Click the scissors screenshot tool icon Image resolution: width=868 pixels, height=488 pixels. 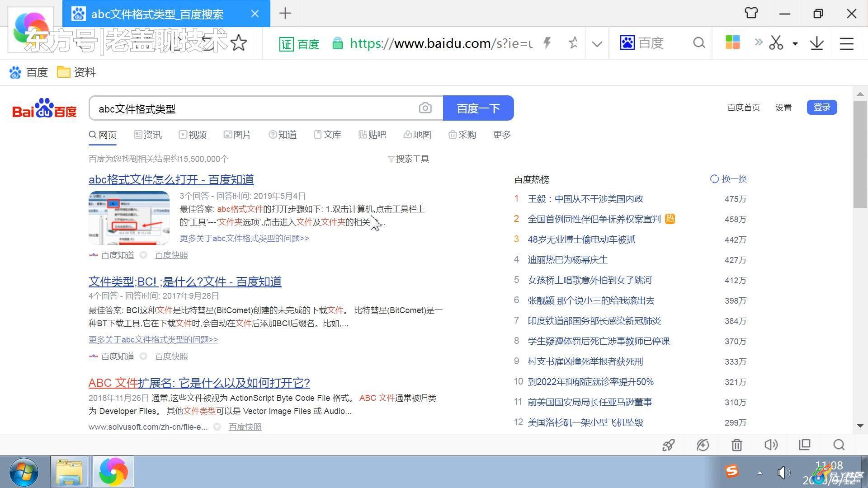click(776, 43)
